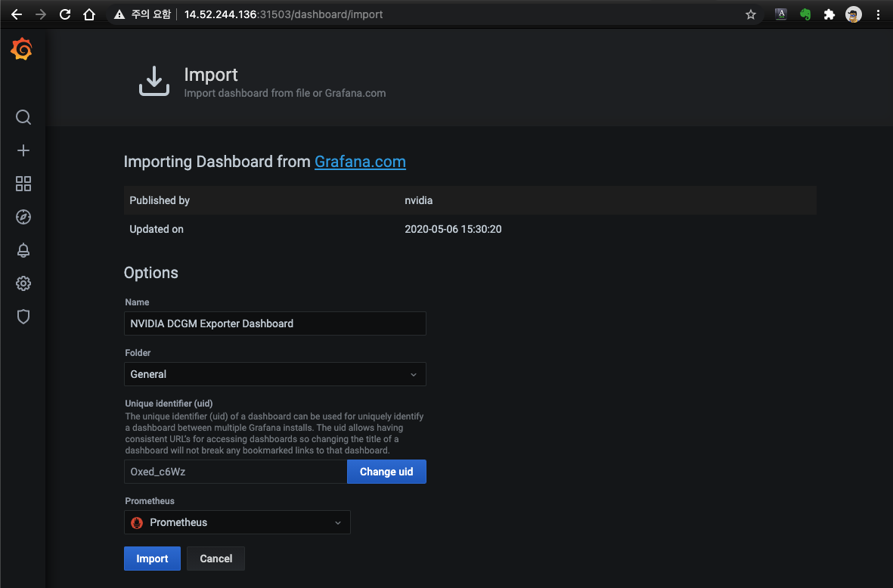Click the Published by label
Image resolution: width=893 pixels, height=588 pixels.
point(160,200)
